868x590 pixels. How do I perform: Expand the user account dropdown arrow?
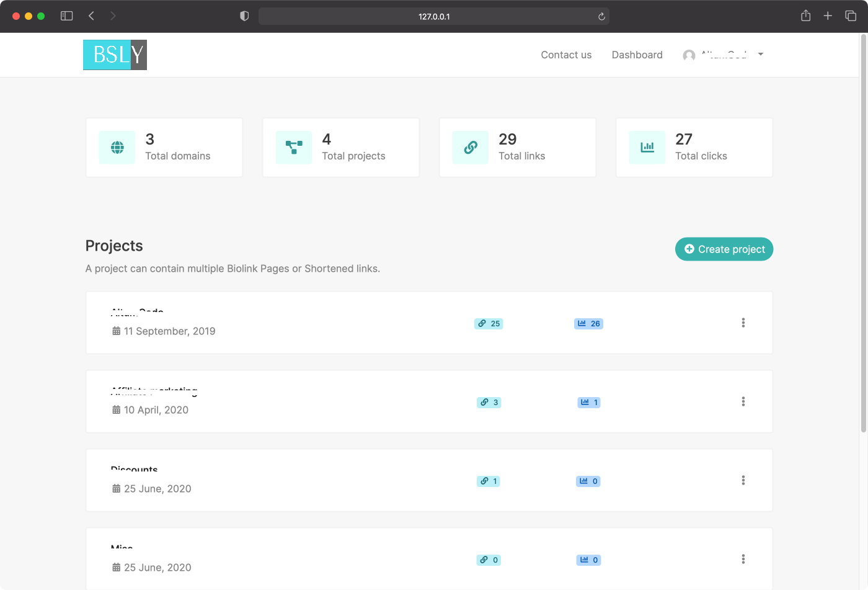(761, 55)
